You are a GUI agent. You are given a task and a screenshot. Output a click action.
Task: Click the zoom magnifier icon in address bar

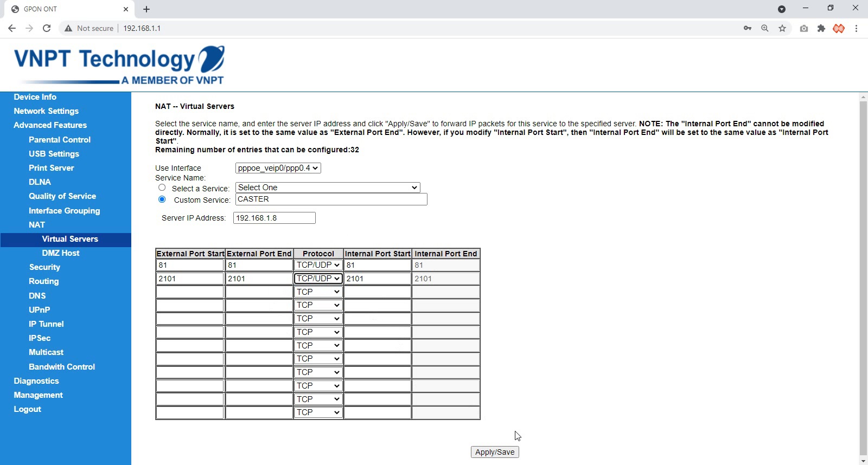pyautogui.click(x=765, y=28)
